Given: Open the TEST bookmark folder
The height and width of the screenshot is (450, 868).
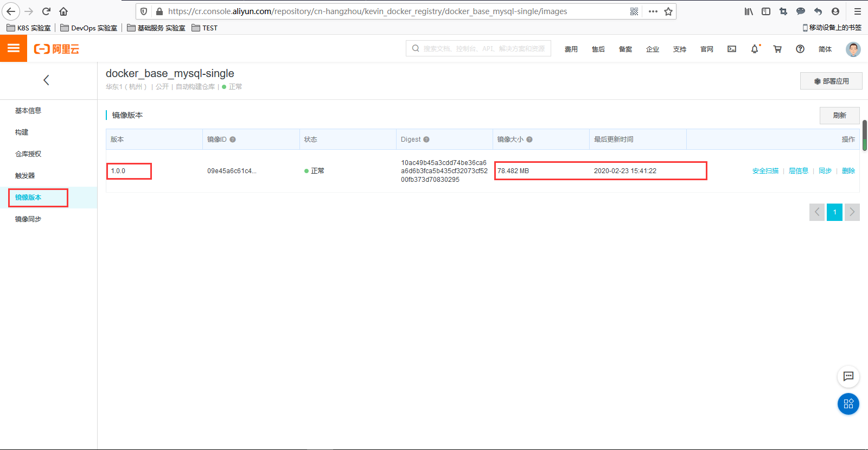Looking at the screenshot, I should point(205,28).
